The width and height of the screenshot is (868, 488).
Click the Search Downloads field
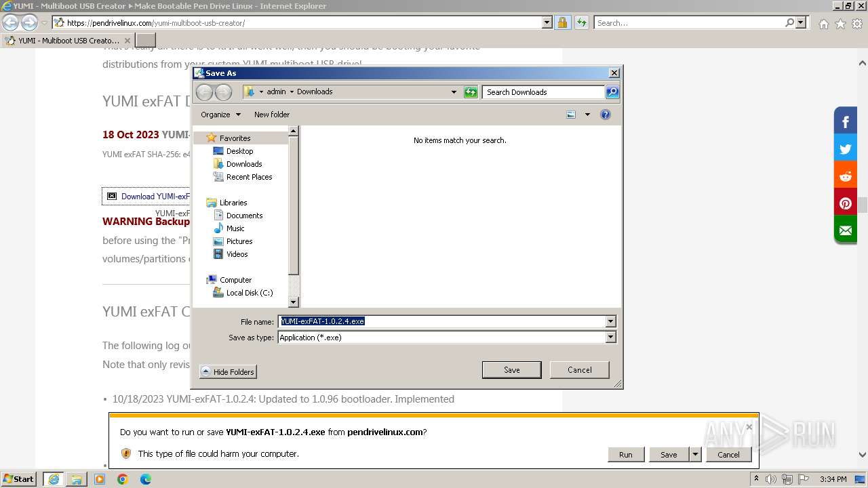pos(543,92)
